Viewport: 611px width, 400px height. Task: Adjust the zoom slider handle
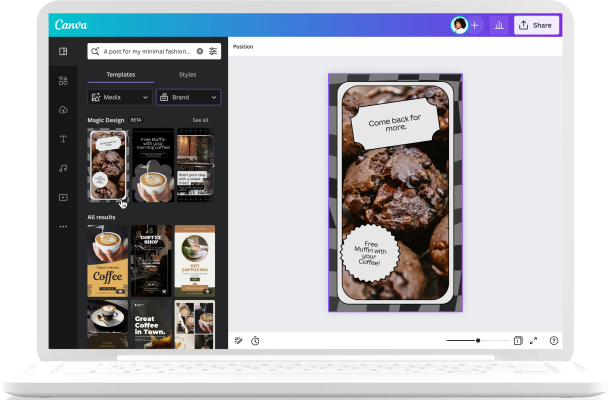click(x=478, y=341)
